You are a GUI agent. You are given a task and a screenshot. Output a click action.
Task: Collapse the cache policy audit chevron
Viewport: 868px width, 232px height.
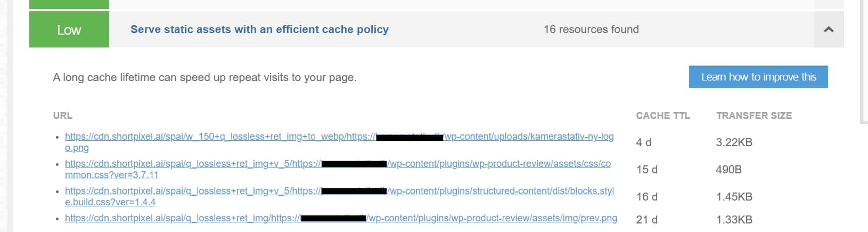click(828, 30)
